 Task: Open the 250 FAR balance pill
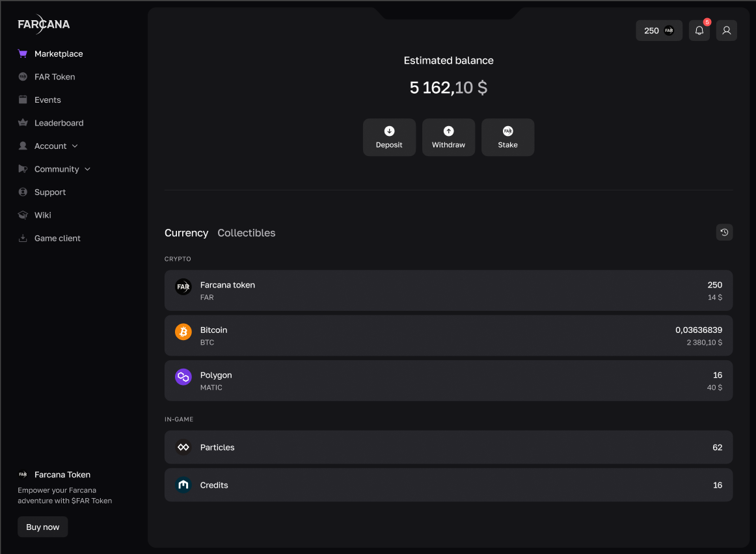[658, 31]
